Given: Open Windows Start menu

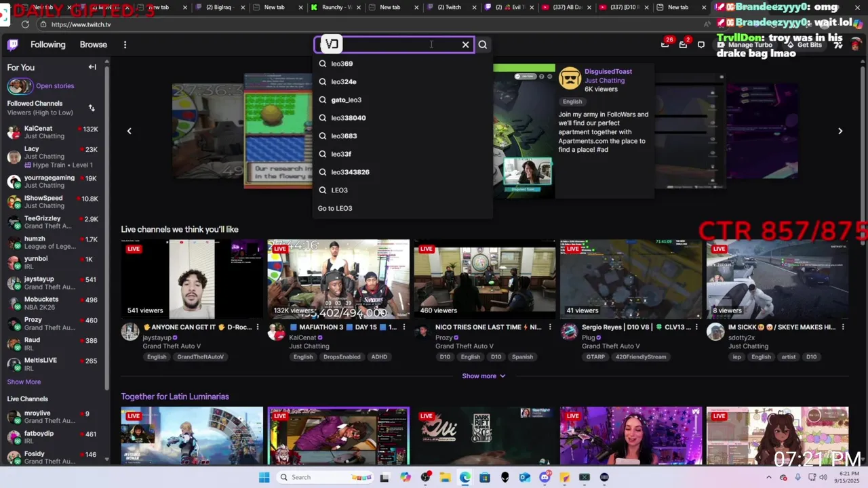Looking at the screenshot, I should [x=264, y=477].
